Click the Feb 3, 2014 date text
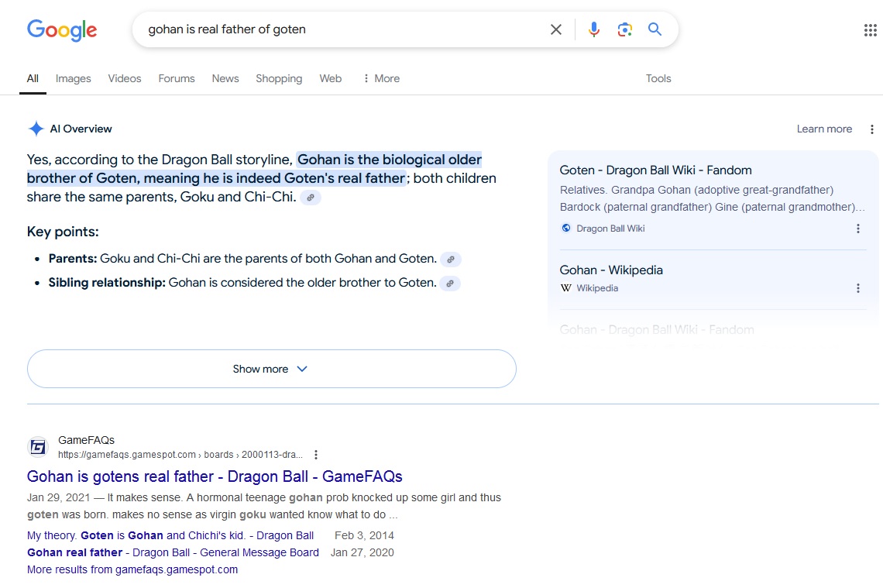The width and height of the screenshot is (883, 588). [x=364, y=535]
